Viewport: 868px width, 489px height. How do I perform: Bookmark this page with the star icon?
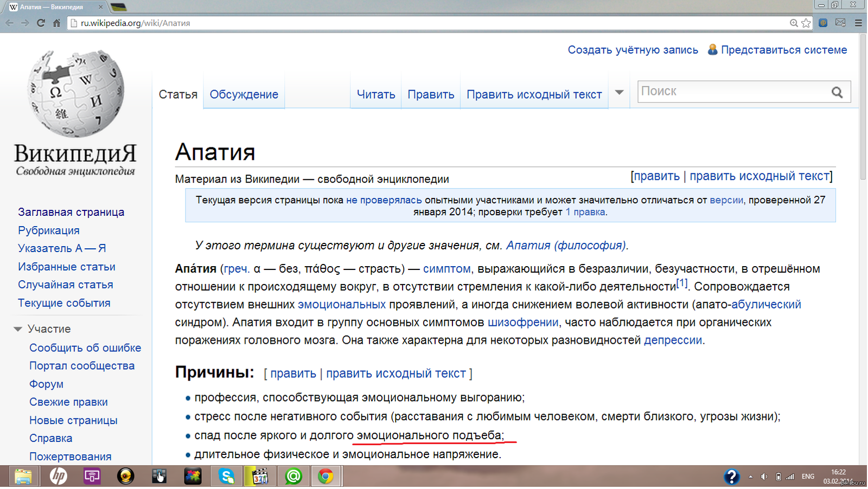[806, 23]
